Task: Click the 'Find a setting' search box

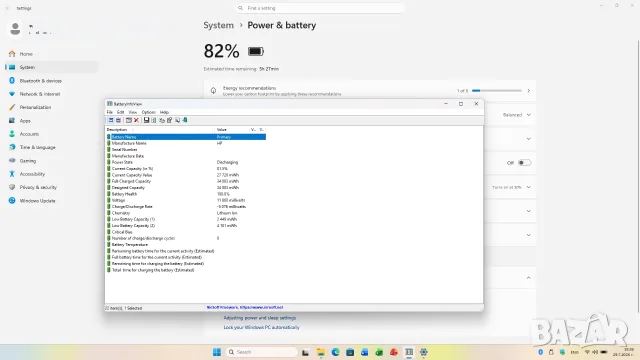Action: coord(320,8)
